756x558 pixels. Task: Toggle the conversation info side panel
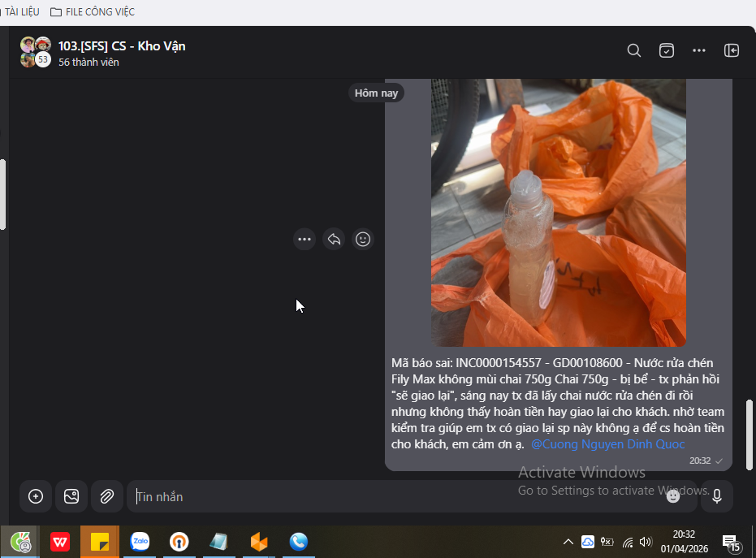[x=732, y=50]
